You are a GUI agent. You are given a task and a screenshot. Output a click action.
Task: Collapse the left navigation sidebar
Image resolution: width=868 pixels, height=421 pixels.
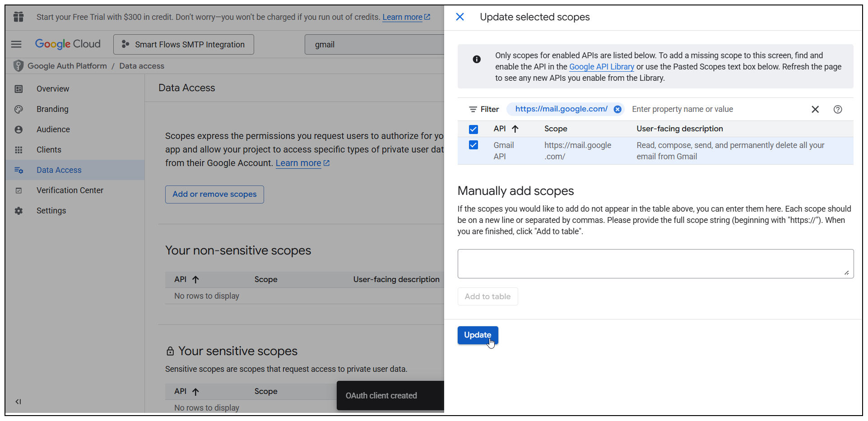tap(18, 402)
